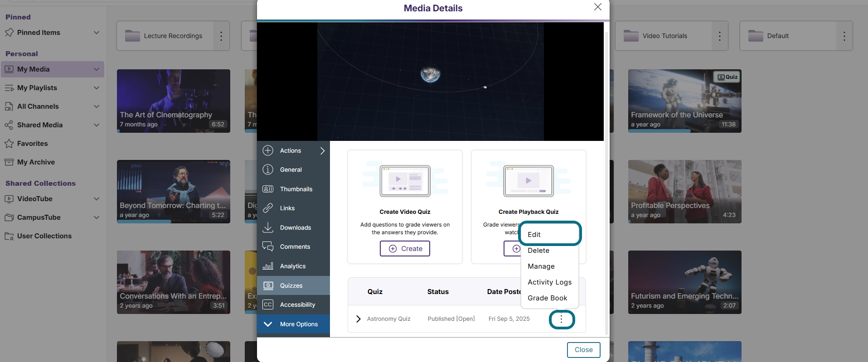
Task: Click the Published [Open] status text
Action: click(x=451, y=319)
